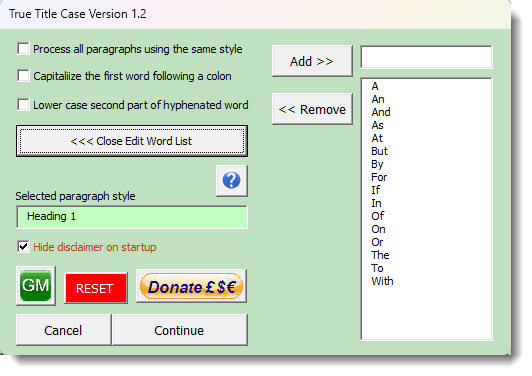This screenshot has width=532, height=376.
Task: Click the Continue button
Action: [179, 330]
